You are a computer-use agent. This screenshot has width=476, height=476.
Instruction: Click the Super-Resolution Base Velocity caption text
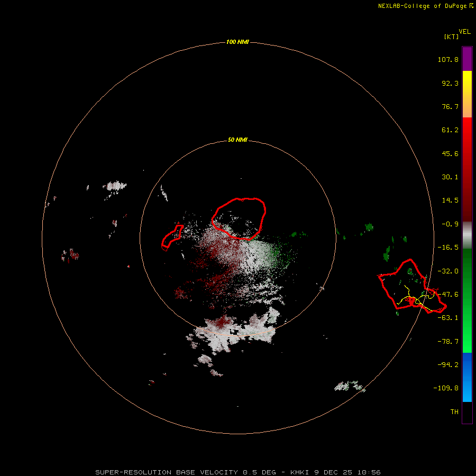237,472
